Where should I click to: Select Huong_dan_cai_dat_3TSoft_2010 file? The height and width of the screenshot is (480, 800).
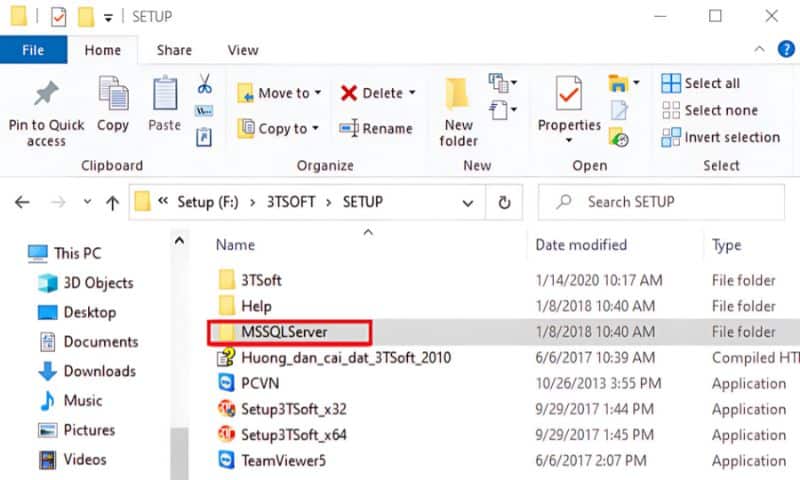click(334, 358)
